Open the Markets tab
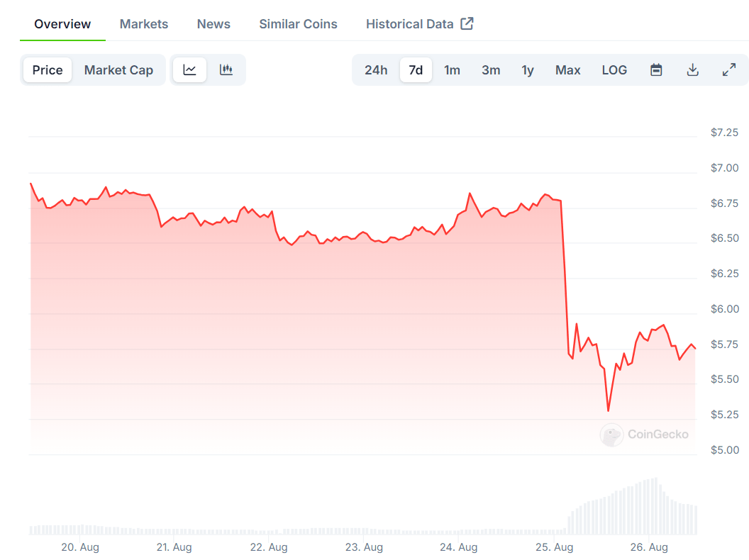Viewport: 749px width, 560px height. [x=144, y=24]
